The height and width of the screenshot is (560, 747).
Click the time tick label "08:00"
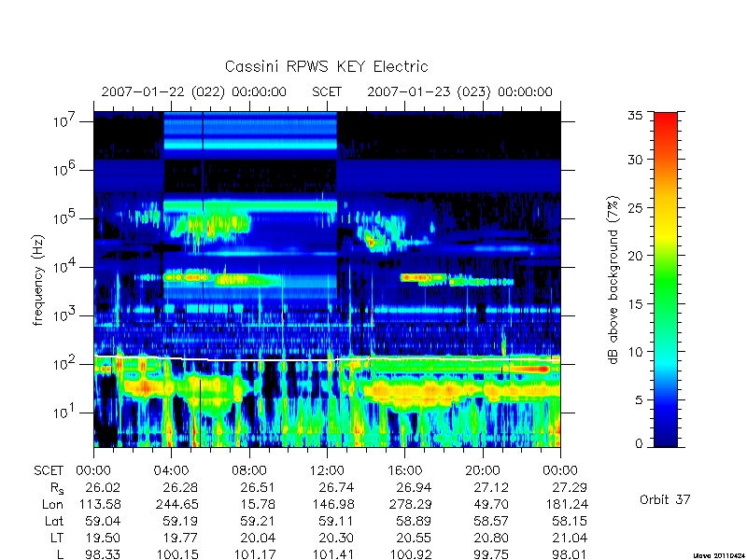(x=249, y=471)
